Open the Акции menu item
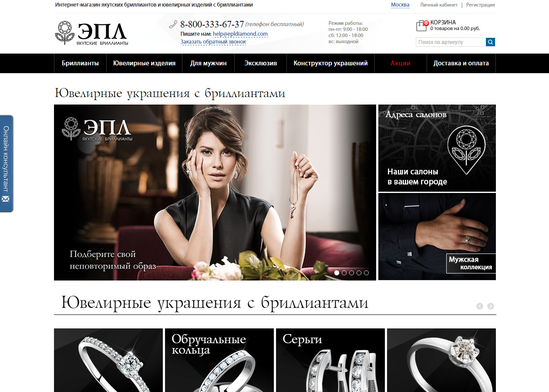The width and height of the screenshot is (549, 392). [x=401, y=63]
